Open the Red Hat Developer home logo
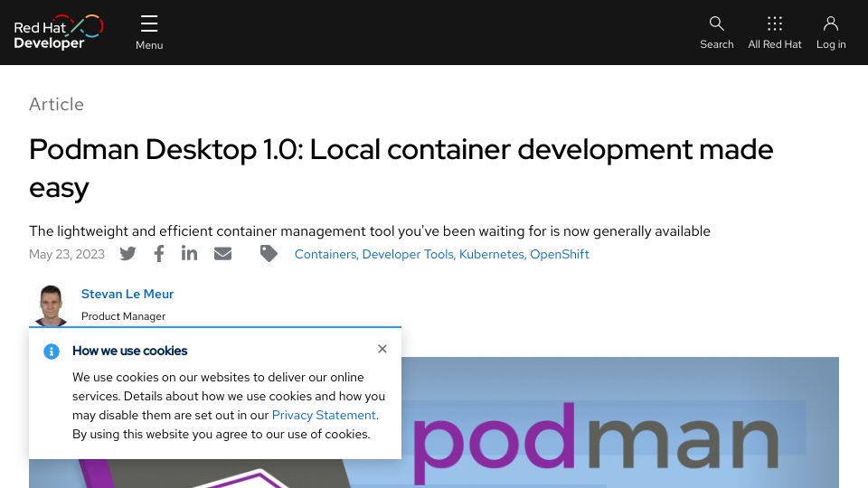 point(59,33)
